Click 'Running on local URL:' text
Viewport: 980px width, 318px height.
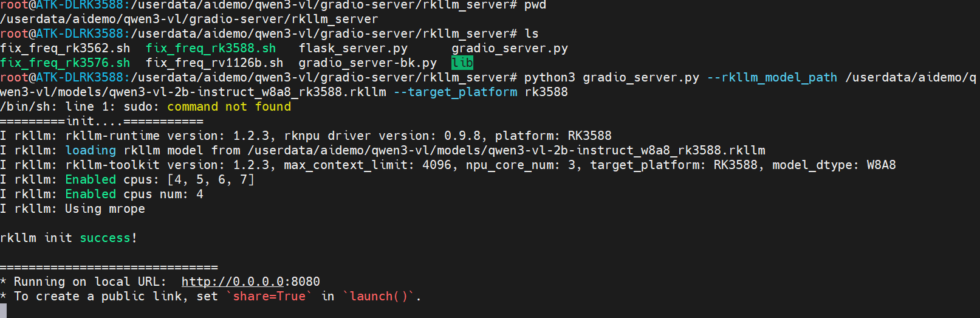90,282
